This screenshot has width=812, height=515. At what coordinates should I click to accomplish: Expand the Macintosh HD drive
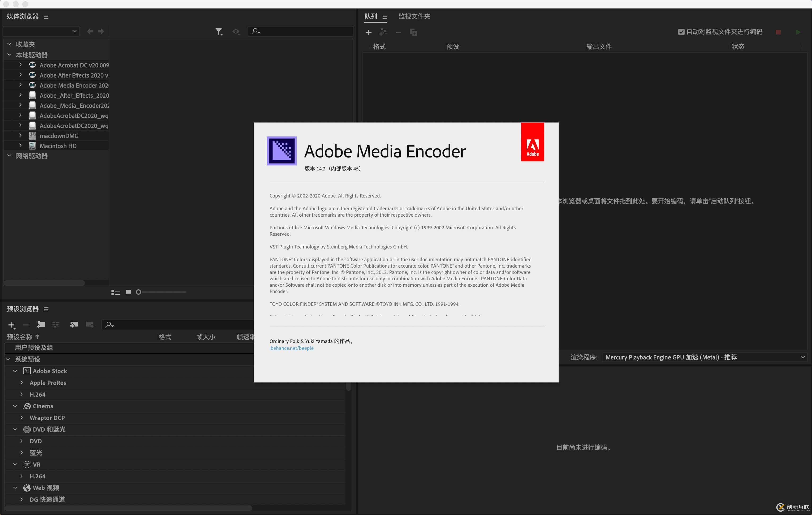pyautogui.click(x=21, y=145)
